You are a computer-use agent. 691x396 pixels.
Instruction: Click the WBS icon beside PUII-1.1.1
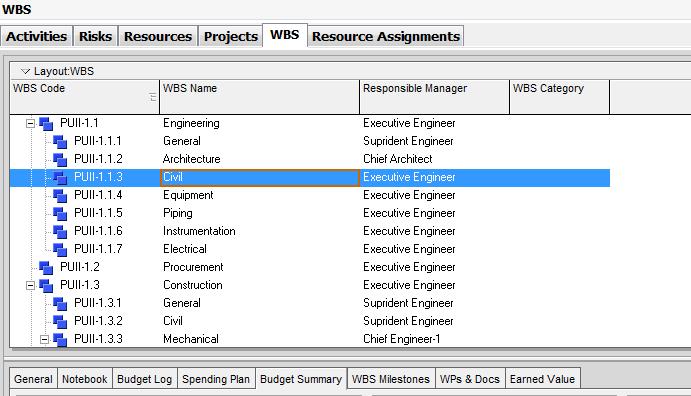click(x=60, y=141)
